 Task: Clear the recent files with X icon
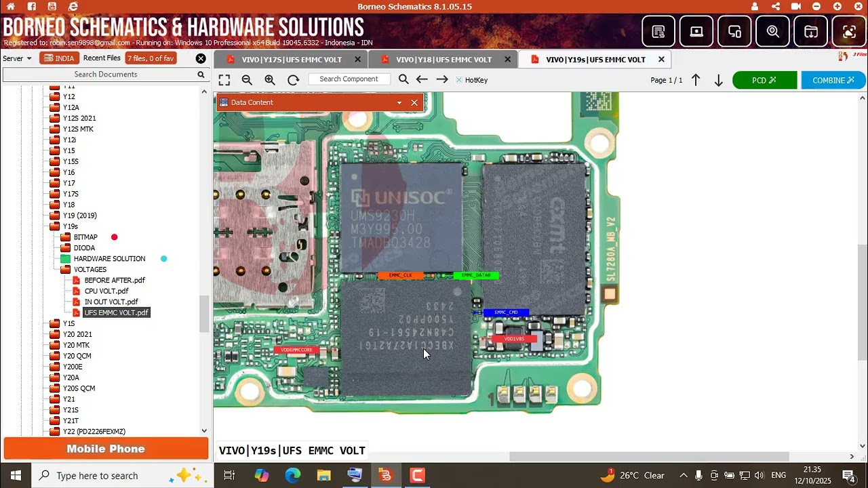tap(201, 58)
